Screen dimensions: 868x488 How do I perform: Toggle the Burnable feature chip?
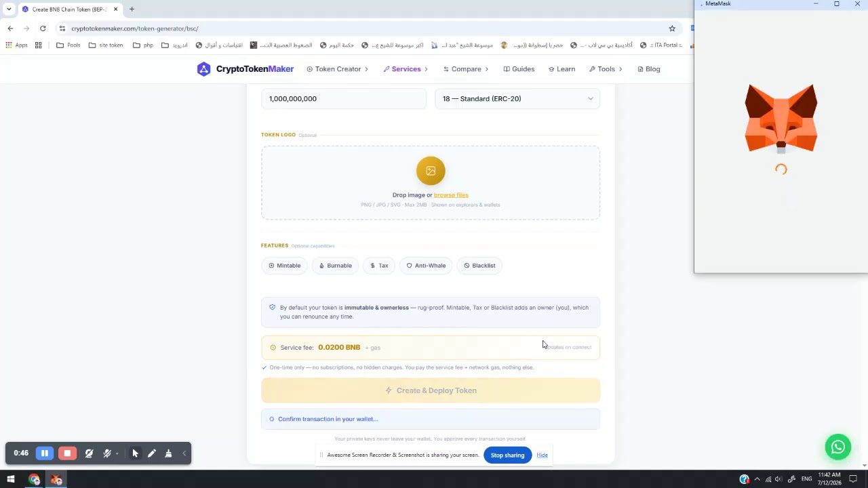point(335,266)
